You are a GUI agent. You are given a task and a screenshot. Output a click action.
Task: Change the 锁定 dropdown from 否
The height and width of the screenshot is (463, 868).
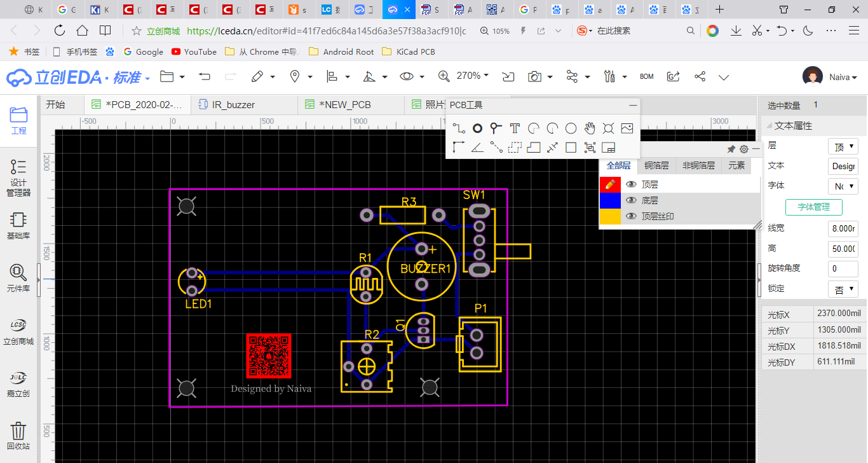[x=843, y=289]
